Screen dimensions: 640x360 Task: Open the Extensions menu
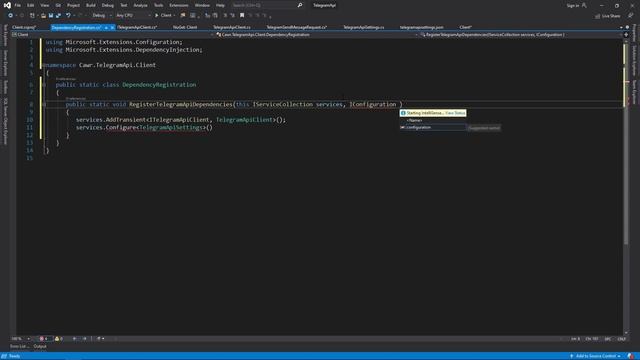[179, 5]
